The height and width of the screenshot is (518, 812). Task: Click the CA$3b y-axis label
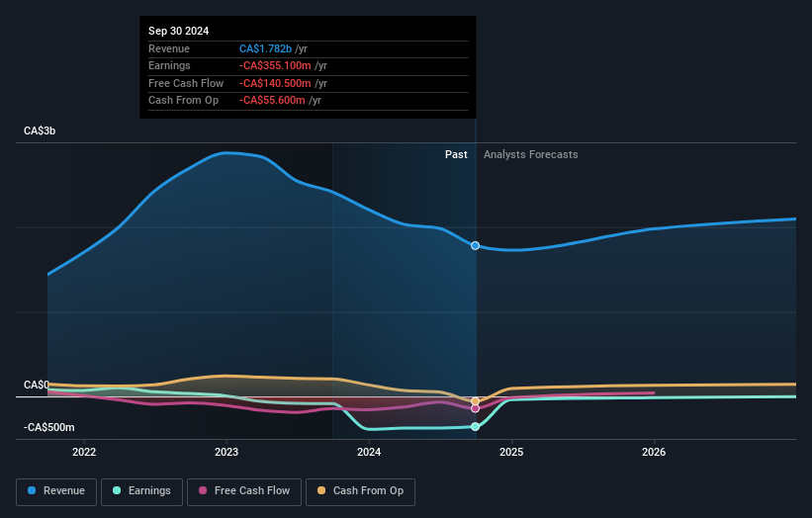(40, 130)
